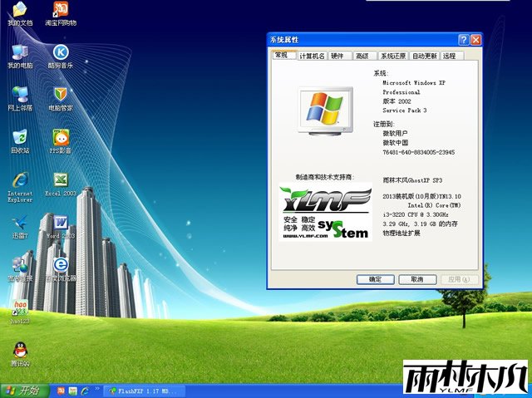532x398 pixels.
Task: Select the 自动更新 tab
Action: (424, 56)
